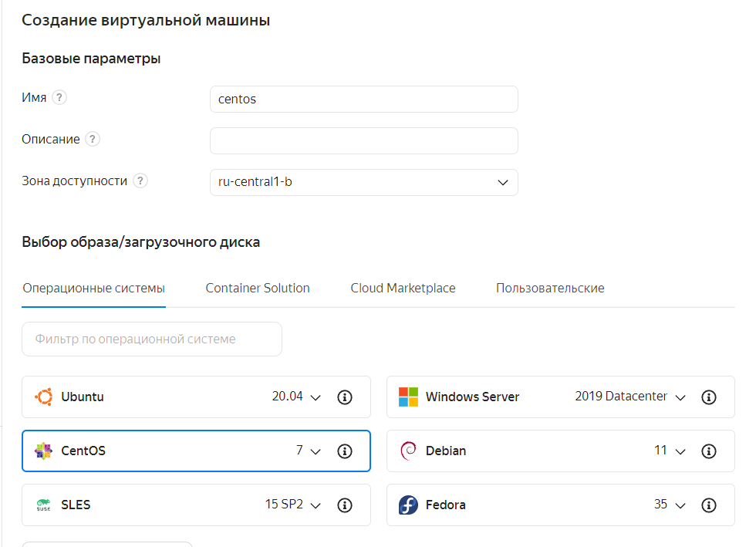Open the help hint next to Зона доступности
This screenshot has height=547, width=756.
pos(140,181)
